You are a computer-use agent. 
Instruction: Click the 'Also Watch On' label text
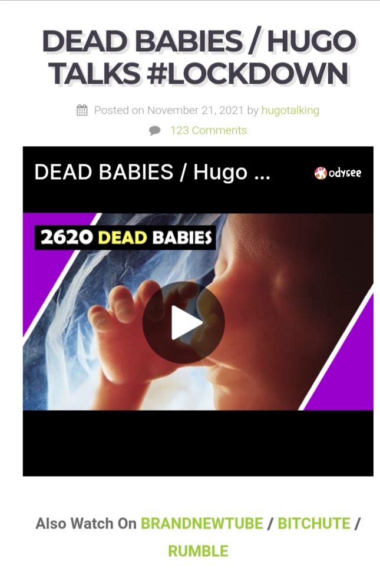point(86,524)
